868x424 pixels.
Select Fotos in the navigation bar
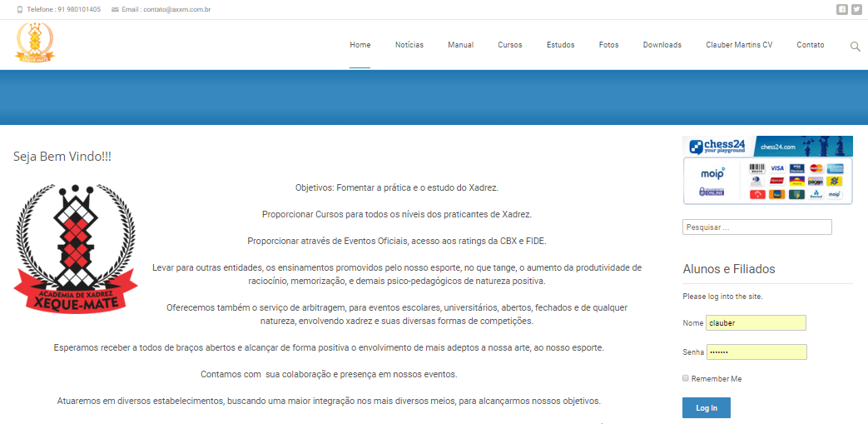coord(608,45)
